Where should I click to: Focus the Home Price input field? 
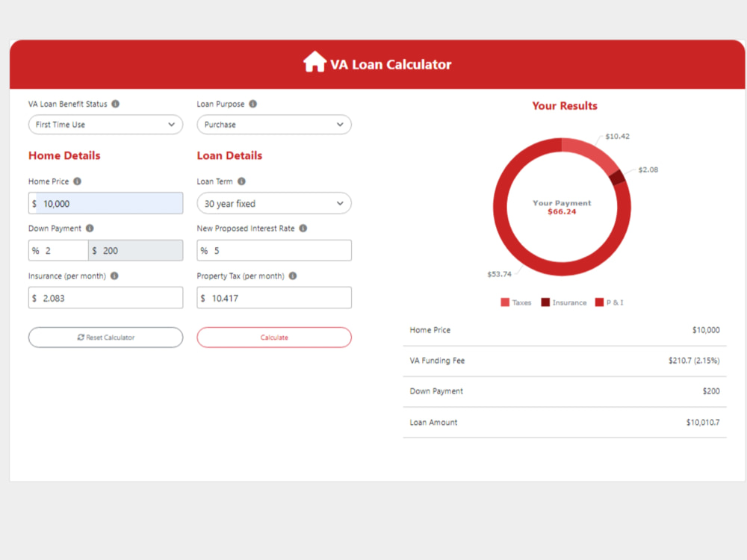106,203
